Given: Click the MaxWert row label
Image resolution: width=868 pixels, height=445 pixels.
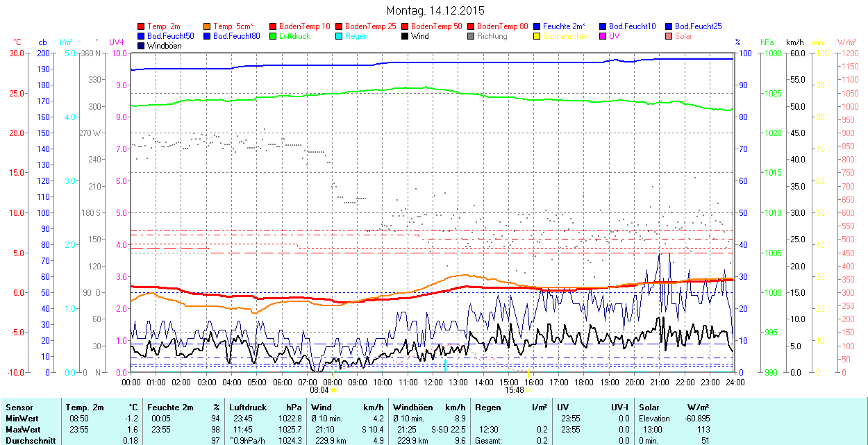Looking at the screenshot, I should pos(22,430).
